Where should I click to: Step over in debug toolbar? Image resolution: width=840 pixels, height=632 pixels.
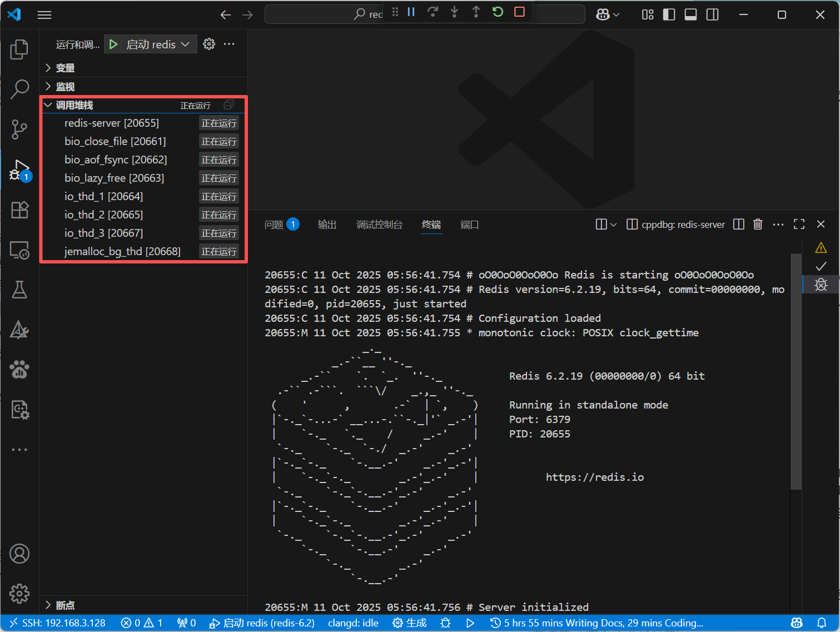pyautogui.click(x=433, y=12)
